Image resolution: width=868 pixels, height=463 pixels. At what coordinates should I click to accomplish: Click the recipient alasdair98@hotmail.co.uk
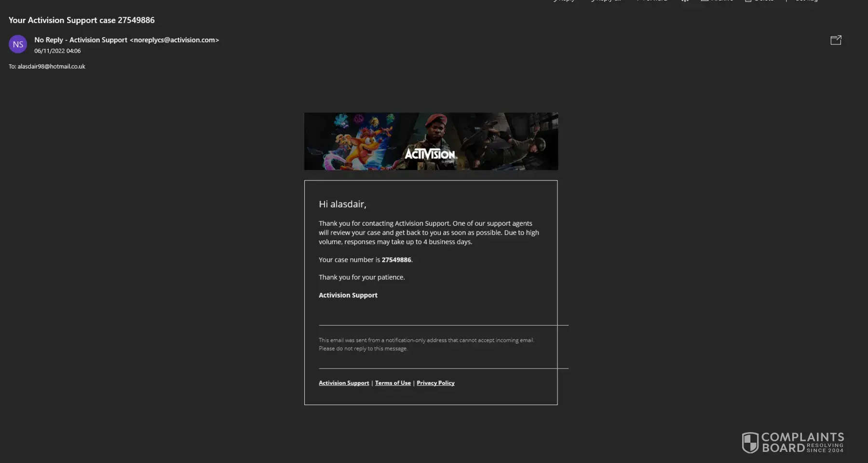pos(51,67)
